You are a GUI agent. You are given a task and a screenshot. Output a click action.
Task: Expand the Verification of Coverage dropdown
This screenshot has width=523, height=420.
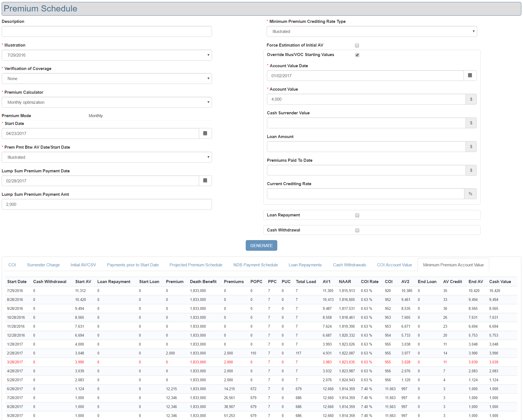pos(107,79)
